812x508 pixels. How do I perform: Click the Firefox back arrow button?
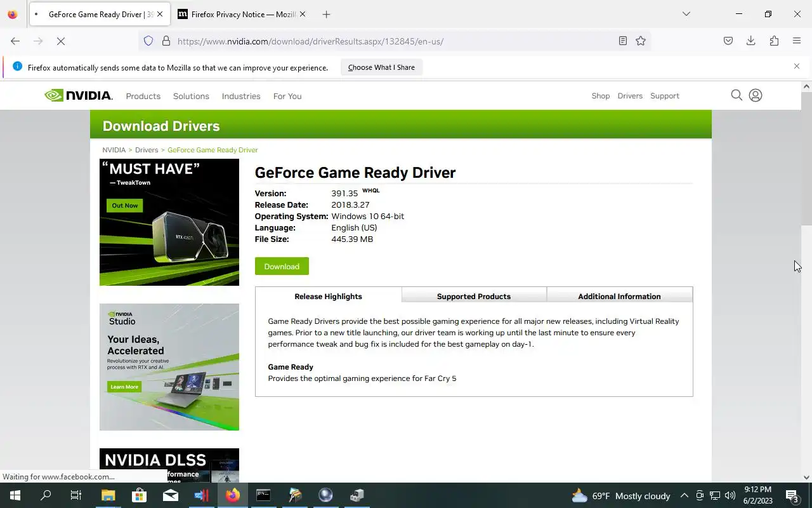pos(15,41)
